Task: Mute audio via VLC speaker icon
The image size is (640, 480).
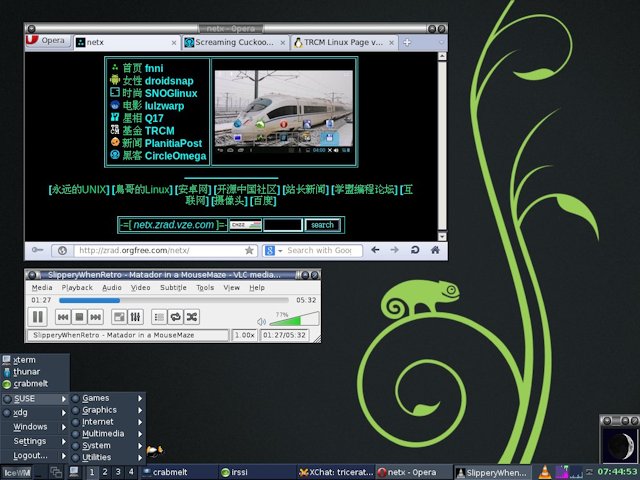Action: click(x=262, y=322)
